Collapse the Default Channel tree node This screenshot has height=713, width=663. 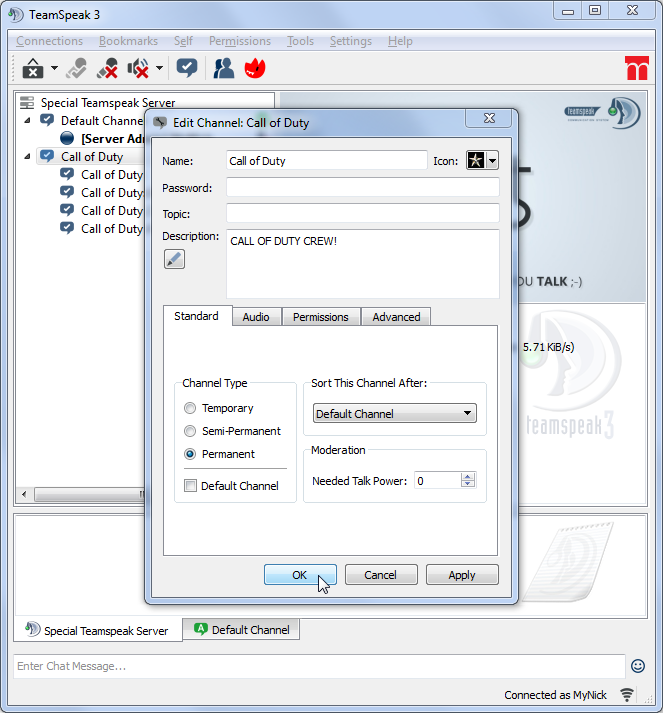coord(27,121)
